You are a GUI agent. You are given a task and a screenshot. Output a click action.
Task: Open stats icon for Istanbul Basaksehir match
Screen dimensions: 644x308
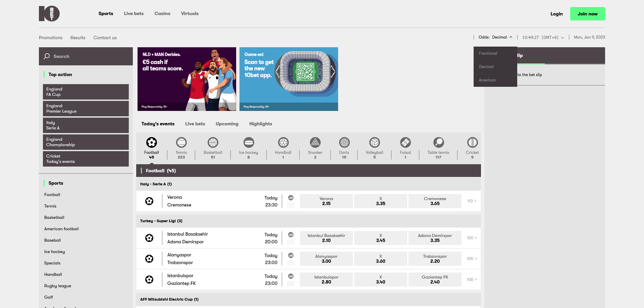pos(291,235)
